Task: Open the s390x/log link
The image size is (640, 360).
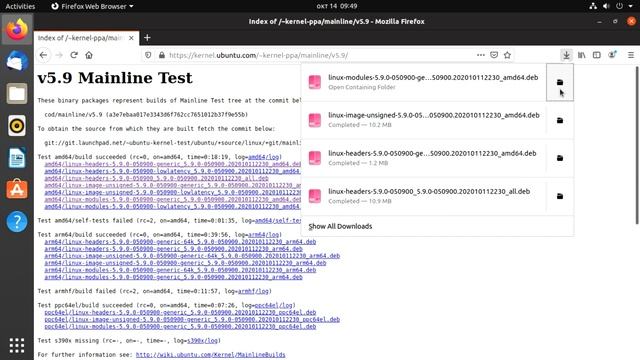Action: 202,340
